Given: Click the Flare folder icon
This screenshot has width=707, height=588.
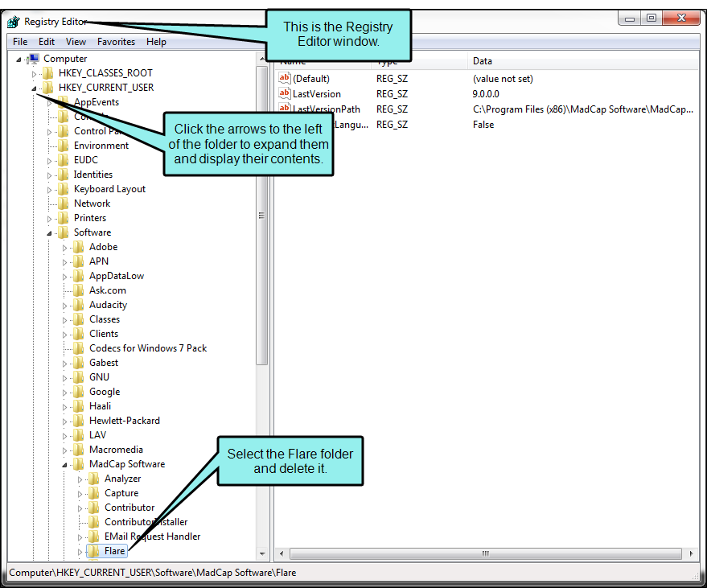Looking at the screenshot, I should click(x=94, y=551).
